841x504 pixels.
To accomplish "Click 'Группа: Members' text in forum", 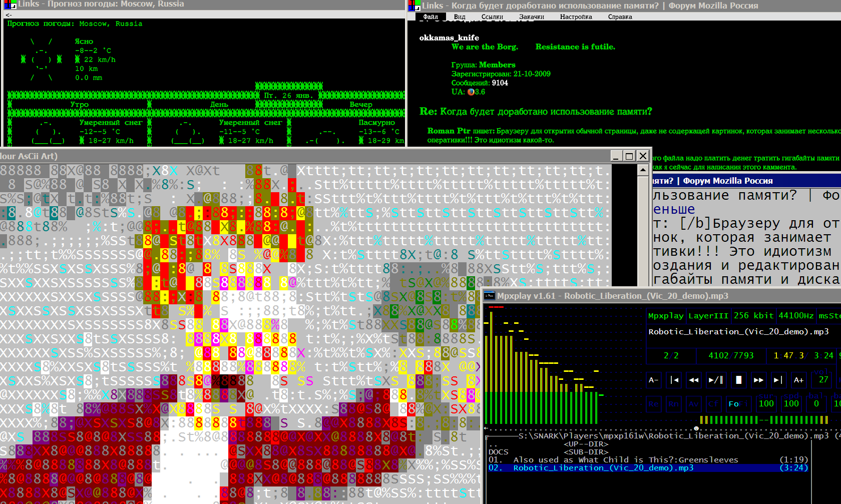I will click(x=483, y=65).
